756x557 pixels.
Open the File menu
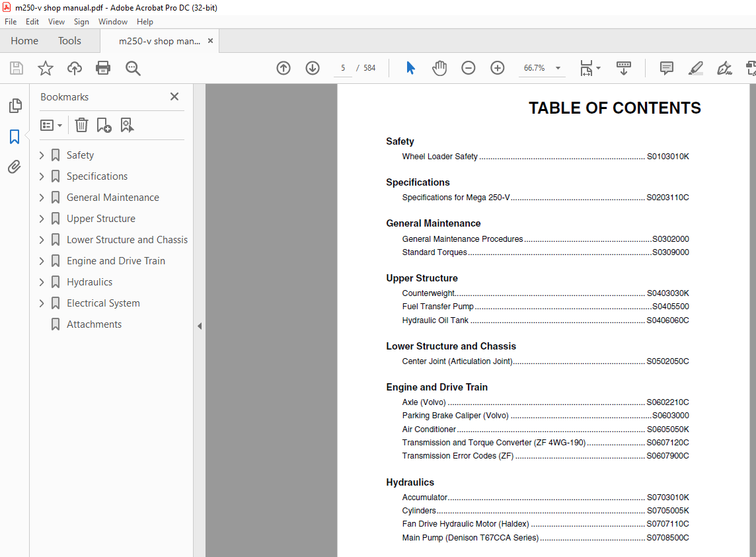pos(11,22)
